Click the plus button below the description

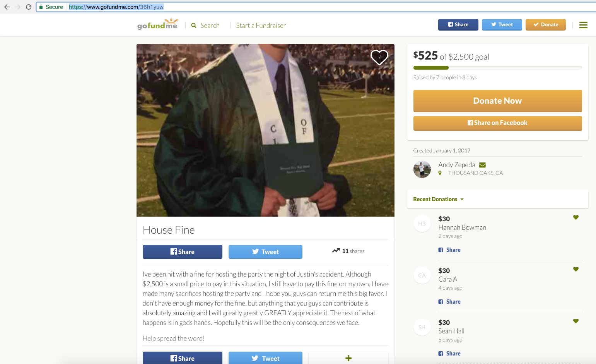[x=348, y=358]
